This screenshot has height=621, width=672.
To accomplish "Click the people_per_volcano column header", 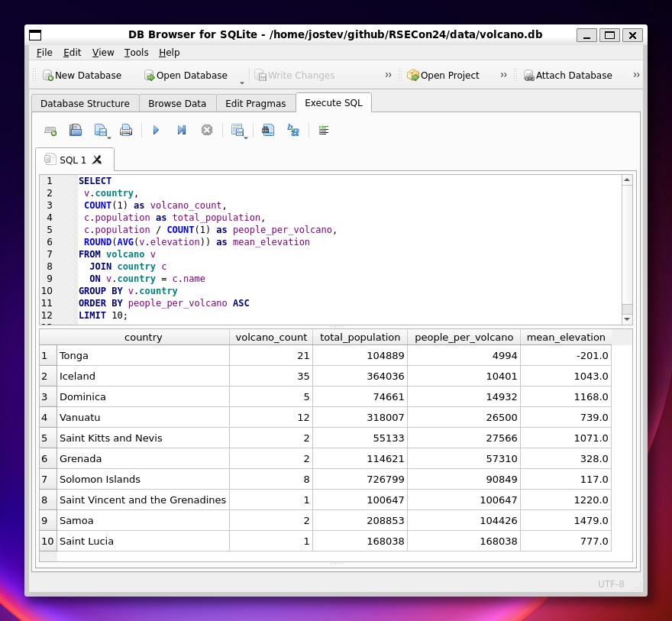I will tap(463, 338).
